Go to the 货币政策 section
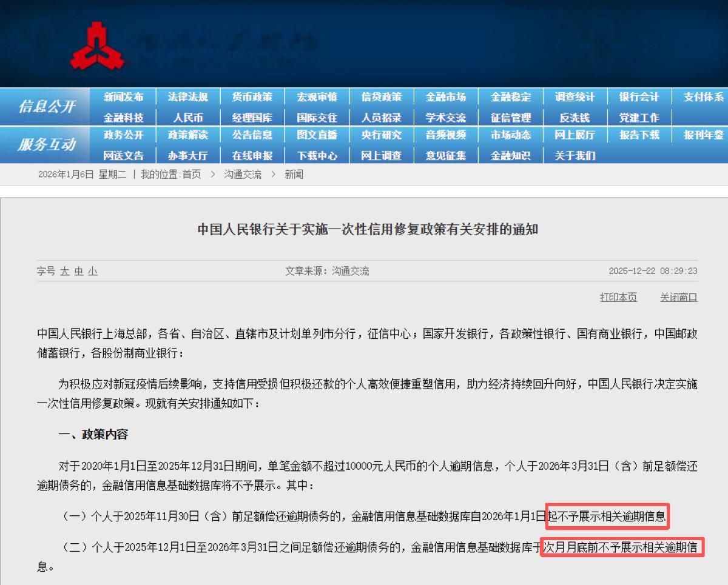Image resolution: width=728 pixels, height=585 pixels. coord(252,97)
